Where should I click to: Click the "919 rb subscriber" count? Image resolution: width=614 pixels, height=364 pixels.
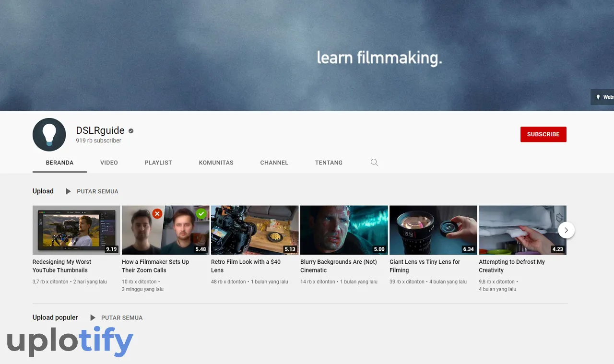click(x=98, y=141)
